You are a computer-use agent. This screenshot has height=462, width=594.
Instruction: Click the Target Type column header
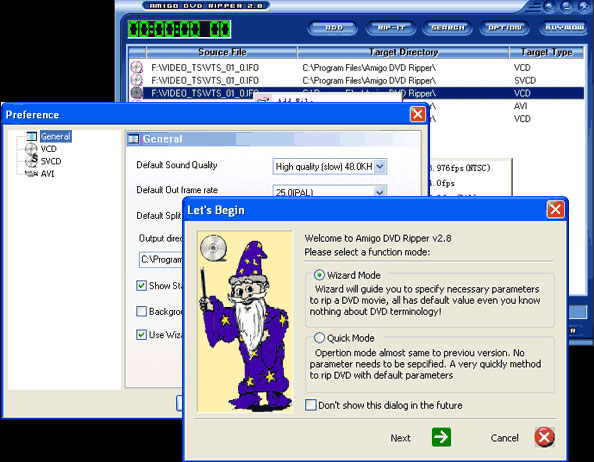pos(546,52)
